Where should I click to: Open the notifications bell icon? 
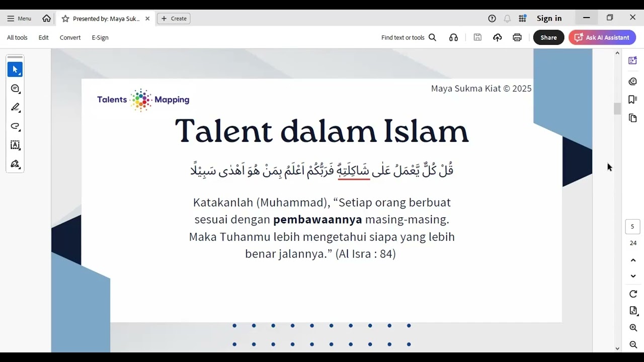[x=507, y=19]
